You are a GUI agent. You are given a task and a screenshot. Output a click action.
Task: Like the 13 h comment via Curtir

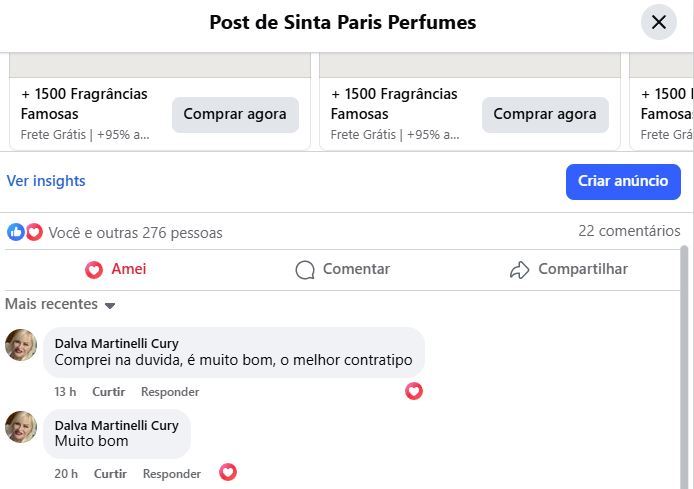click(x=109, y=392)
